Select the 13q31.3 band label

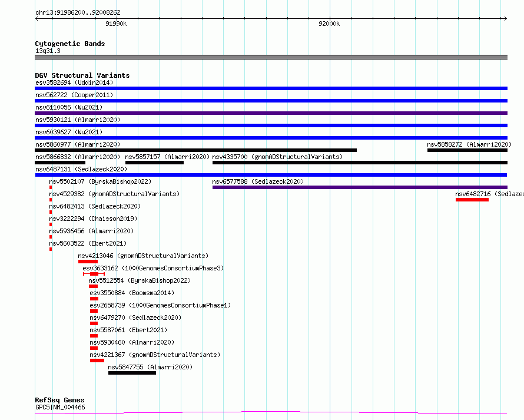[48, 51]
